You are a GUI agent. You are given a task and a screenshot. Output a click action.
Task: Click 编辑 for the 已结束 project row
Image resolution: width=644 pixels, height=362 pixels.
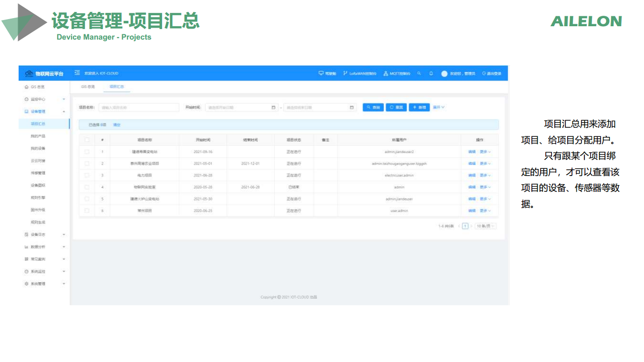(x=472, y=187)
